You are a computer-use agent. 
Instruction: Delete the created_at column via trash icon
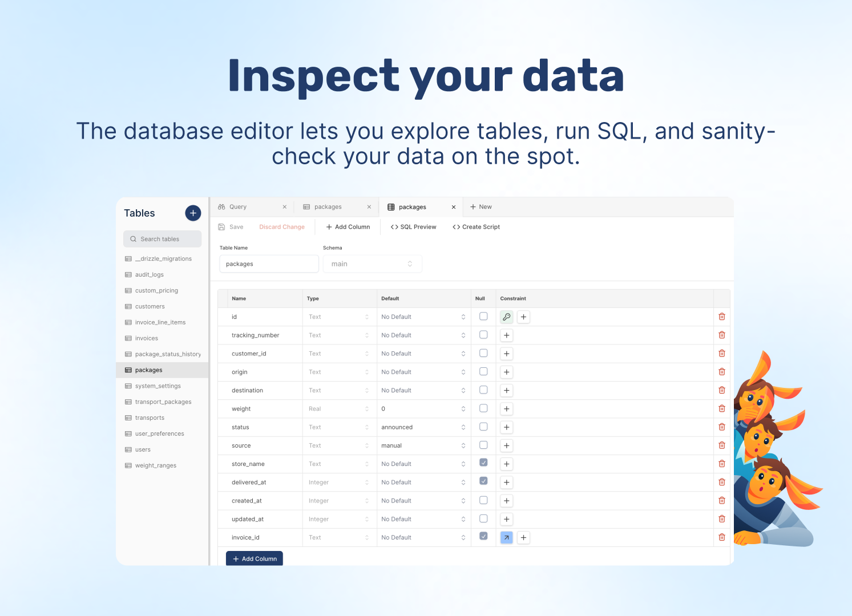click(722, 500)
